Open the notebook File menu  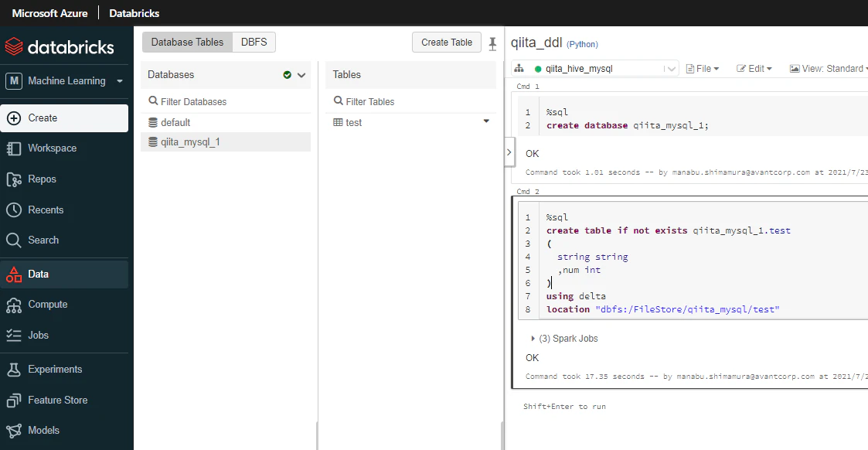[703, 69]
